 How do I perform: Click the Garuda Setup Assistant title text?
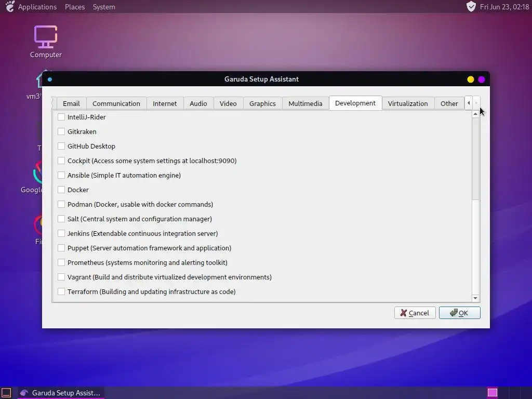point(261,79)
